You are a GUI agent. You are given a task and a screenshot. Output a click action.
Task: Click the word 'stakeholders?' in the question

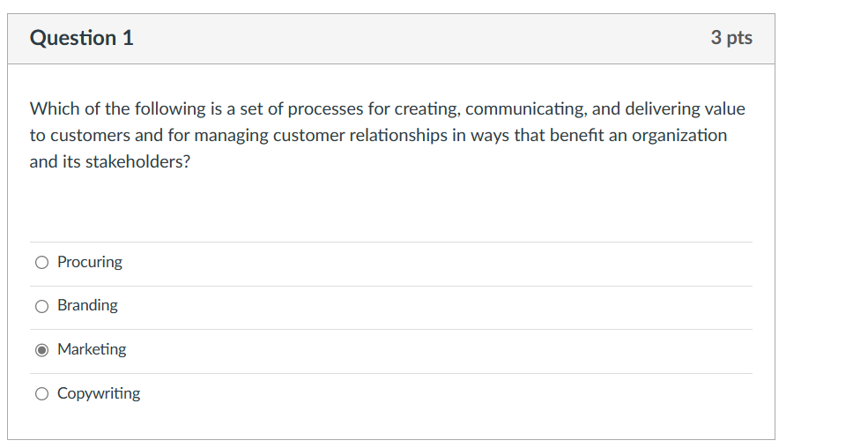pyautogui.click(x=137, y=162)
